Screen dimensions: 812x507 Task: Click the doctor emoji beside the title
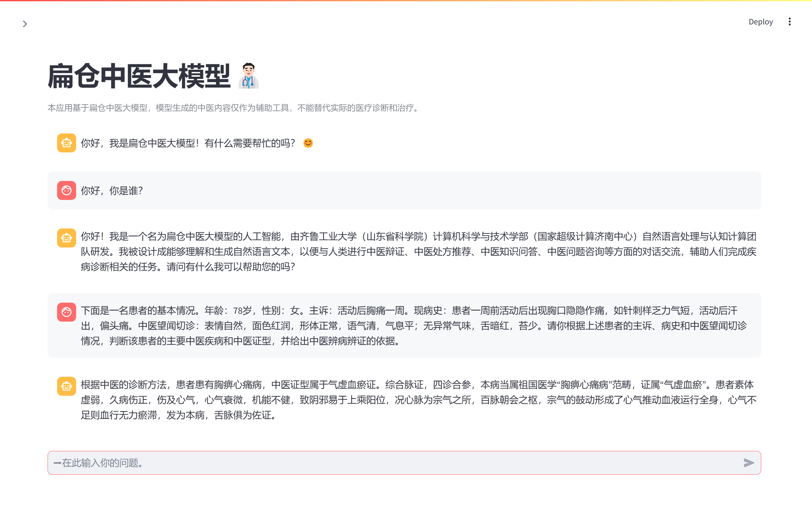pos(249,76)
